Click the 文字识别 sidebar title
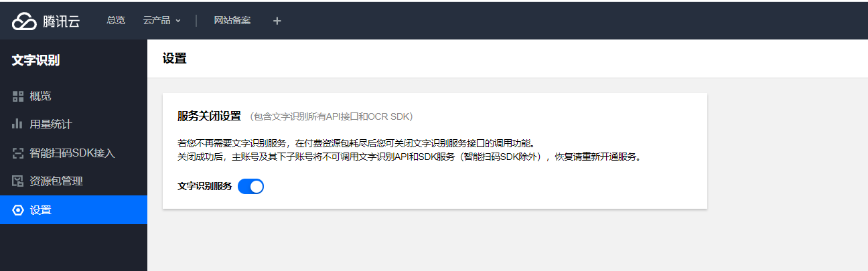Viewport: 868px width, 271px height. pyautogui.click(x=36, y=60)
